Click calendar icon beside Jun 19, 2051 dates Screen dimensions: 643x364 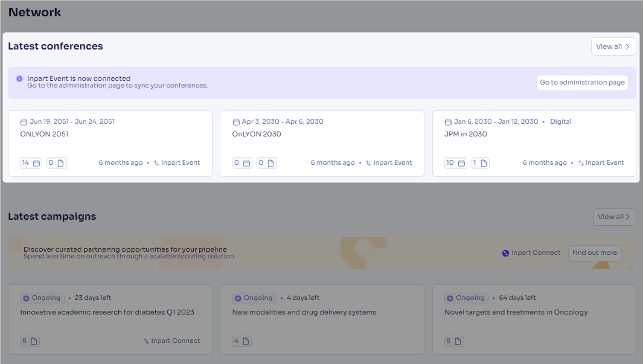pos(24,122)
